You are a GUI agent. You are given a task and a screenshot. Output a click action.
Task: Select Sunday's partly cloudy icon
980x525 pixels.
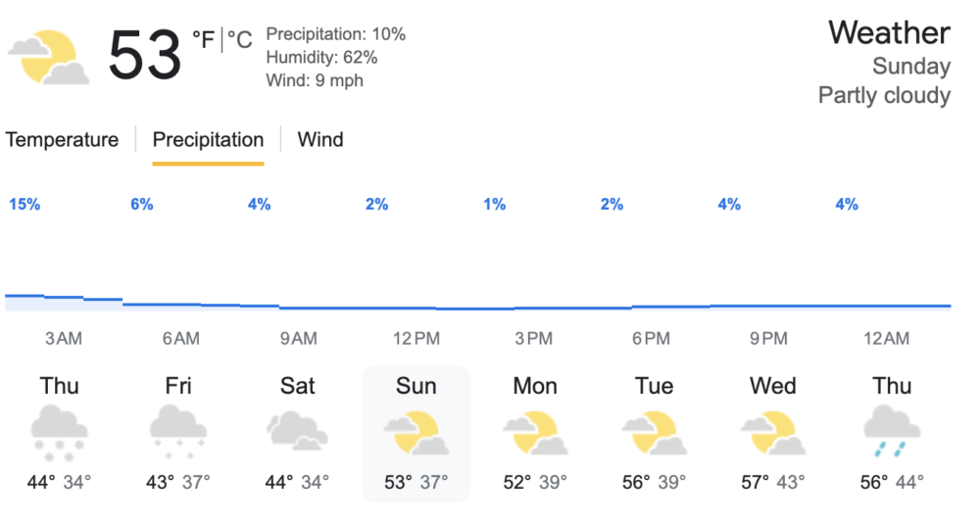tap(416, 433)
